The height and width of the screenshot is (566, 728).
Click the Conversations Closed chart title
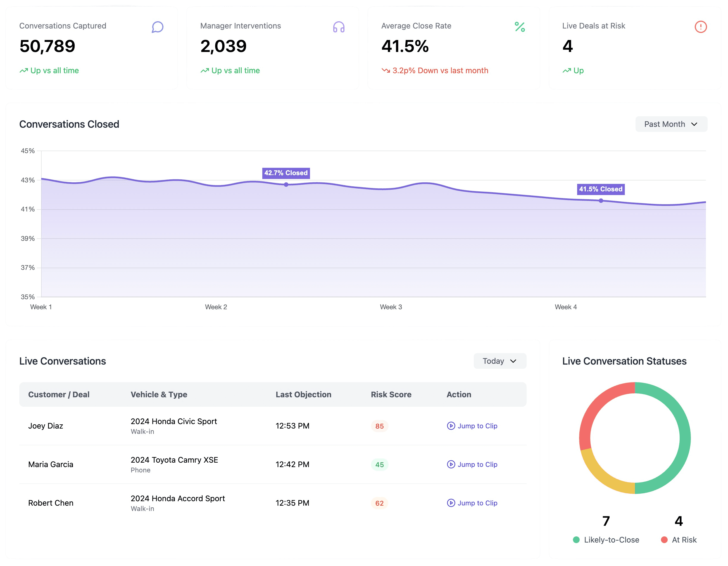click(69, 124)
